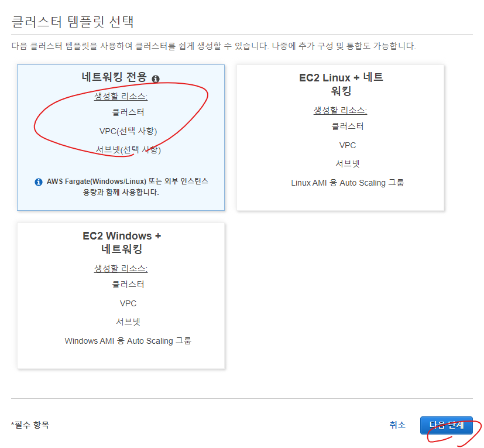The width and height of the screenshot is (484, 448).
Task: Select the EC2 Windows + 네트워킹 template card
Action: tap(121, 296)
